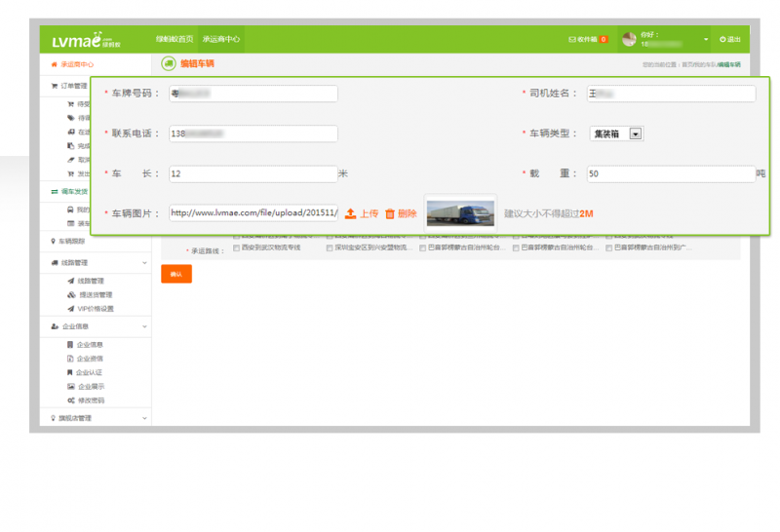Viewport: 780px width, 532px height.
Task: Click the 车长 input showing 12
Action: 253,174
